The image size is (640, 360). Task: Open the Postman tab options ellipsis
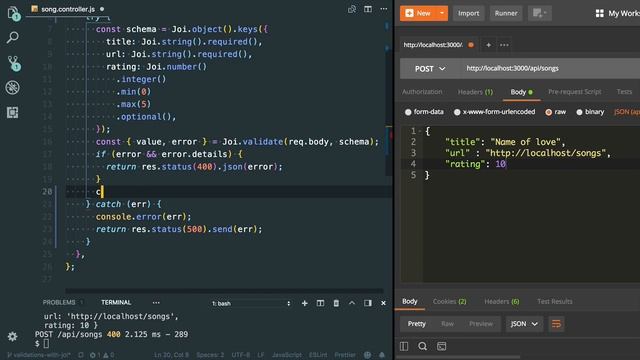tap(504, 45)
